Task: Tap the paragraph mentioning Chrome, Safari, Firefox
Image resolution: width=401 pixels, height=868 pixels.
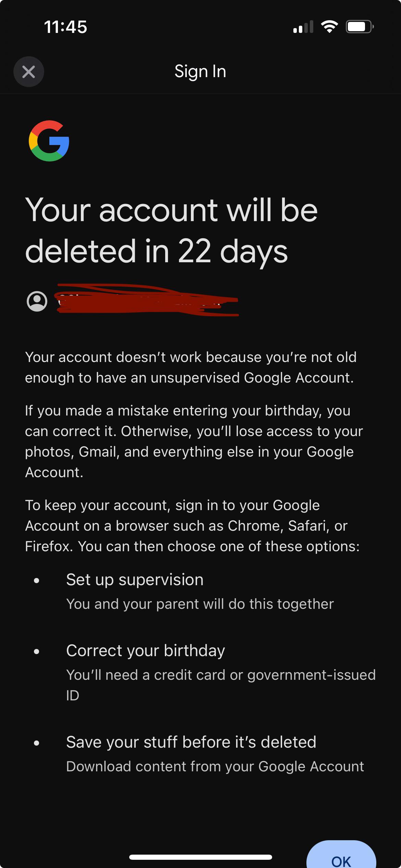Action: click(x=192, y=526)
